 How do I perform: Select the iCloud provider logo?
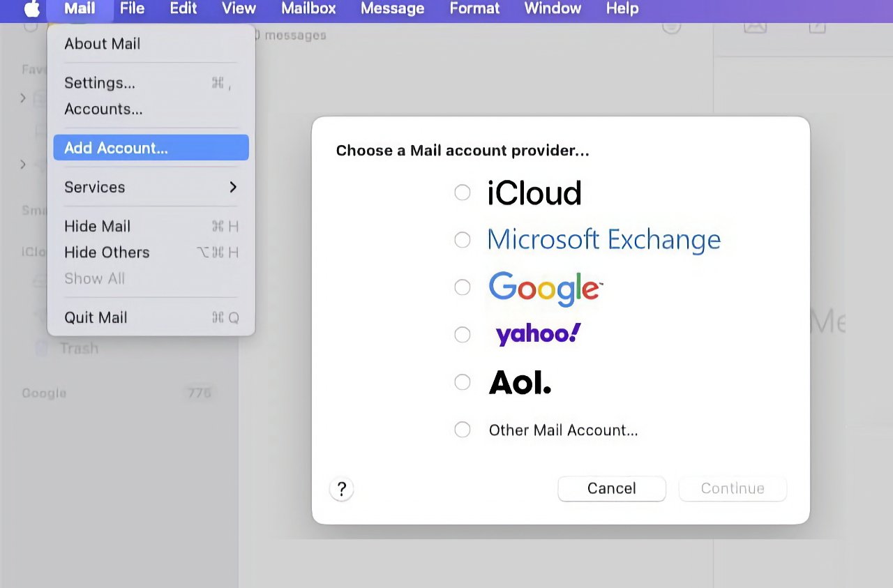[x=534, y=193]
